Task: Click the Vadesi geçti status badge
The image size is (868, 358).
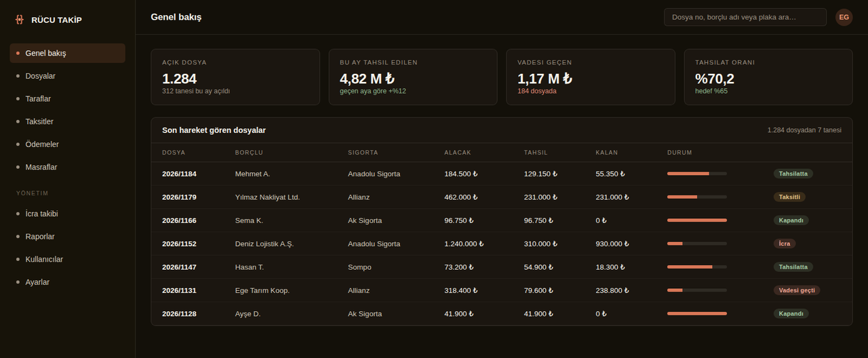Action: (797, 290)
